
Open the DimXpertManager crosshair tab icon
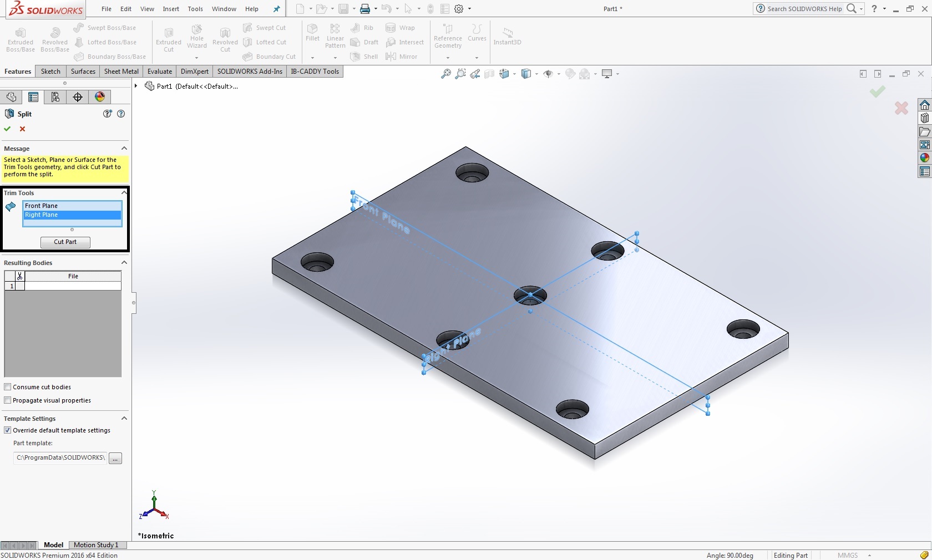click(x=78, y=97)
